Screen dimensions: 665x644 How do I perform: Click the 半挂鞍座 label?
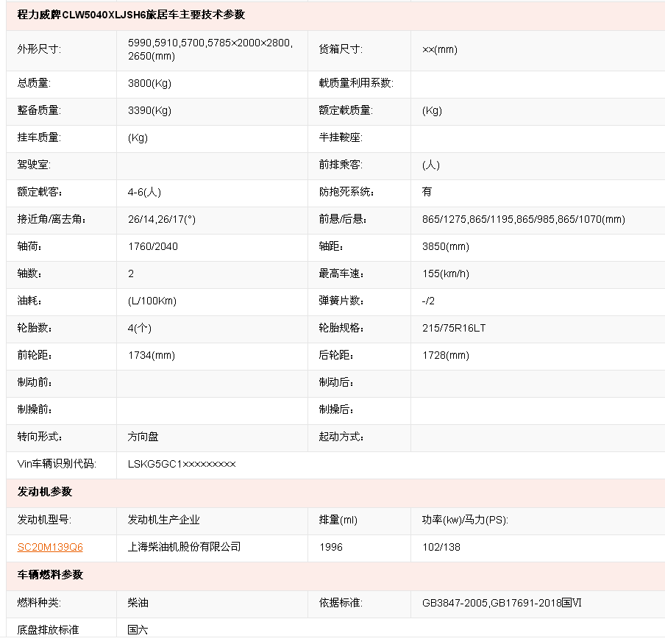tap(341, 137)
